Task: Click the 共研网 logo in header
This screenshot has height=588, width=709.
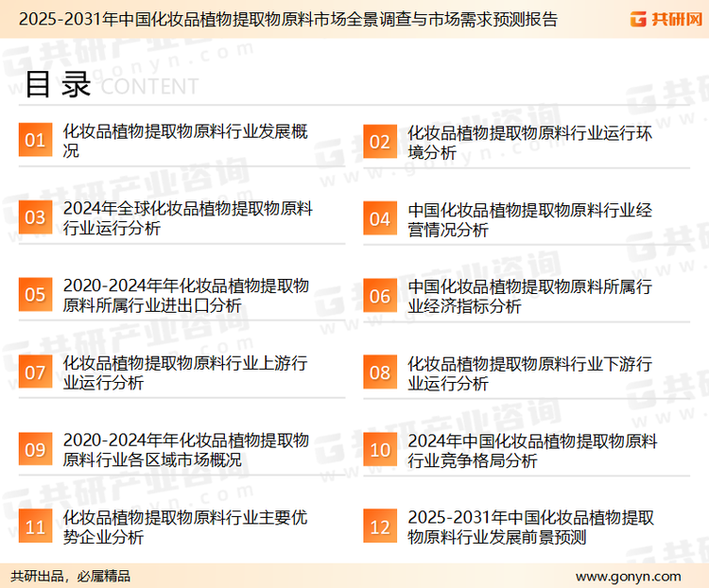Action: (666, 19)
